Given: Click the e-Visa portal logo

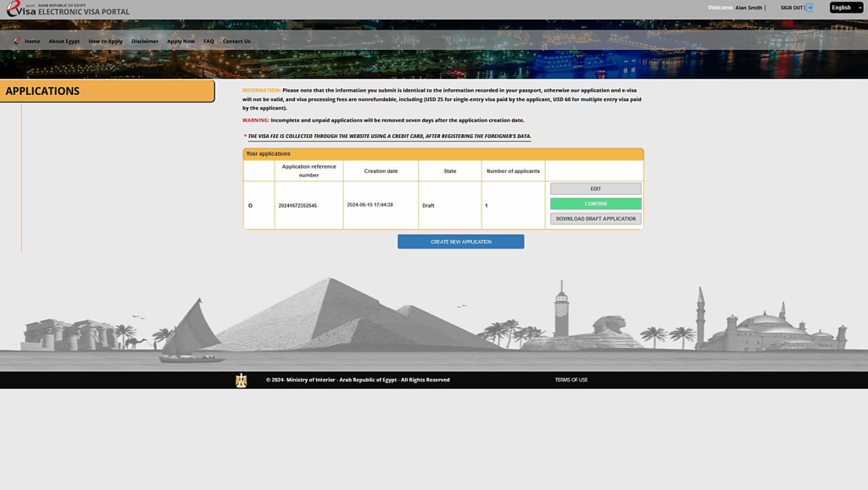Looking at the screenshot, I should pyautogui.click(x=68, y=9).
